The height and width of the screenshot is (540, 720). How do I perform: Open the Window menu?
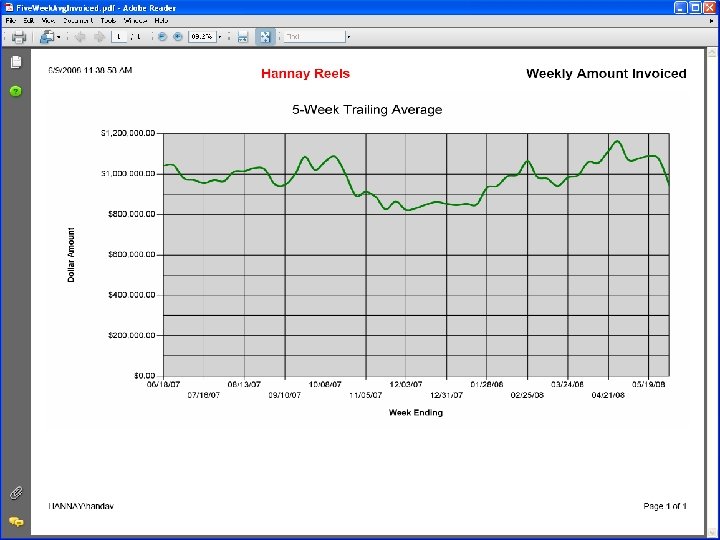click(x=135, y=21)
